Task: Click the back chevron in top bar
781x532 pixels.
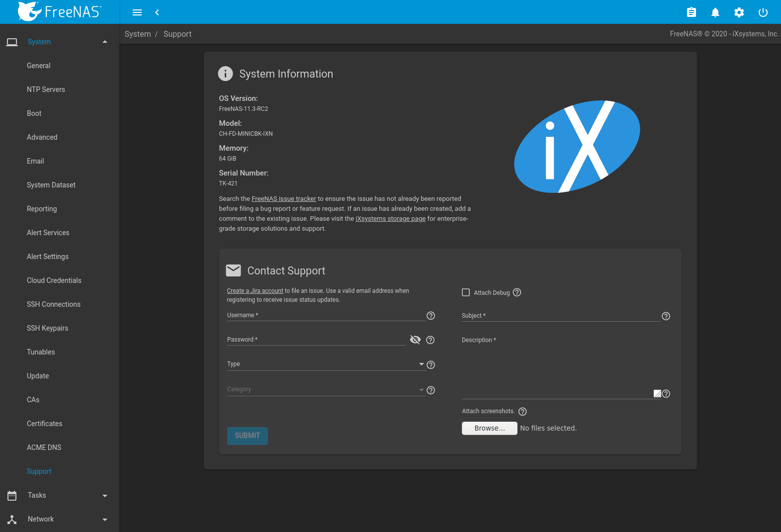Action: 157,12
